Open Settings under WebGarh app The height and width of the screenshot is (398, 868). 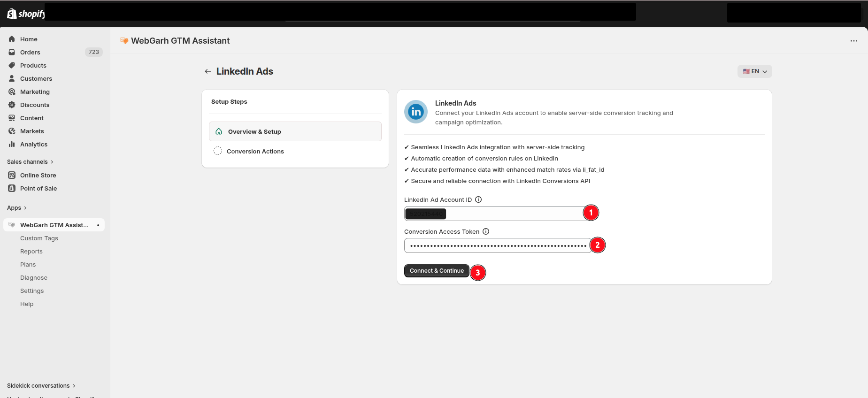pyautogui.click(x=32, y=291)
